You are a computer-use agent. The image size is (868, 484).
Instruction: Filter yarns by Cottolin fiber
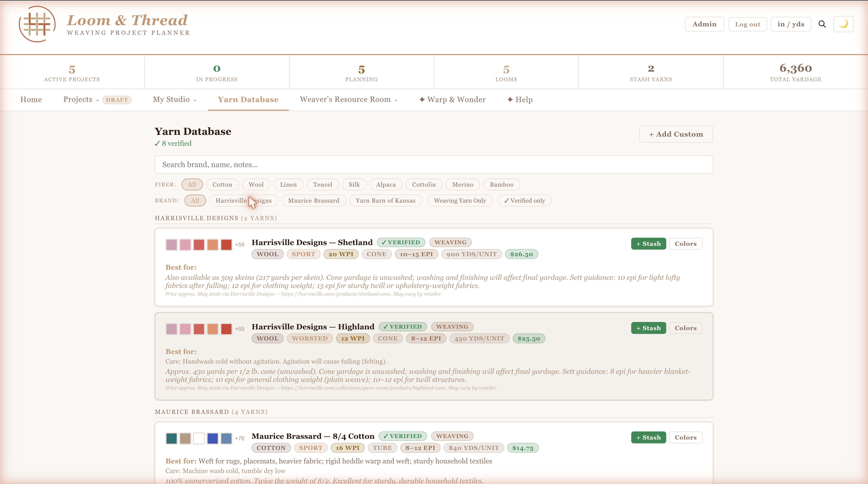click(x=424, y=184)
